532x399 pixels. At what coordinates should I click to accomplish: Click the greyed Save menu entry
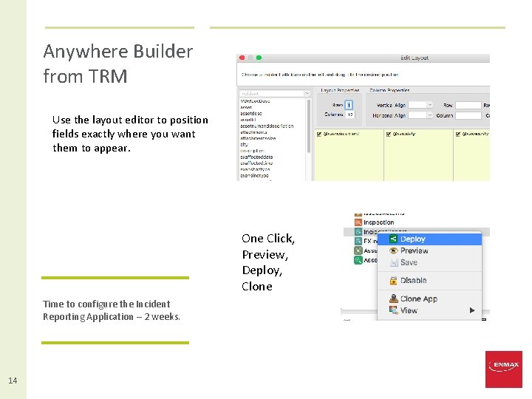coord(429,262)
